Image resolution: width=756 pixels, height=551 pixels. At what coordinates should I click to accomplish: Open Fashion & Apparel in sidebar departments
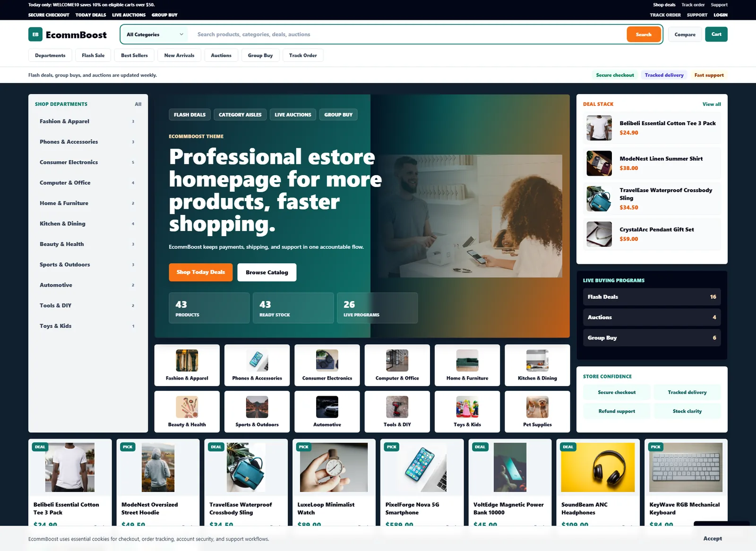87,121
